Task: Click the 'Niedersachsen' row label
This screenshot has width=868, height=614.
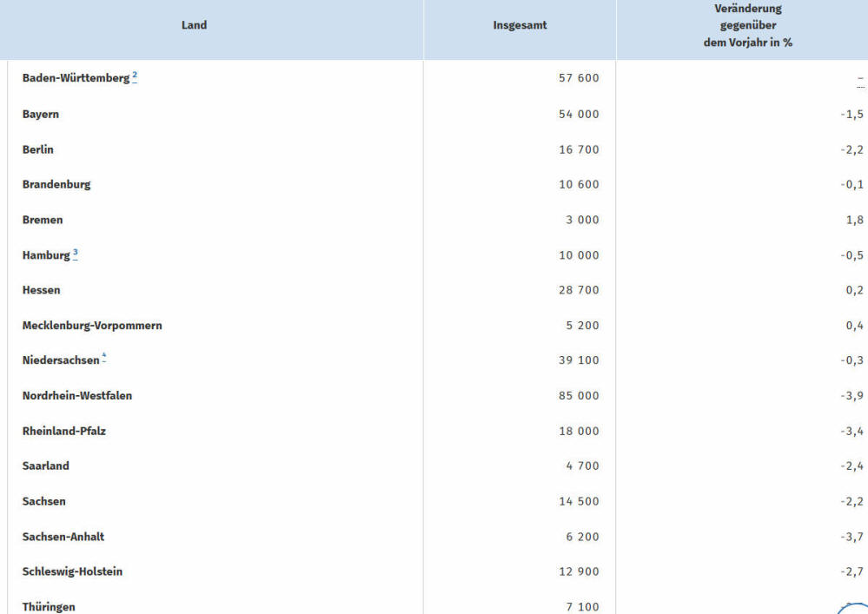Action: click(61, 360)
